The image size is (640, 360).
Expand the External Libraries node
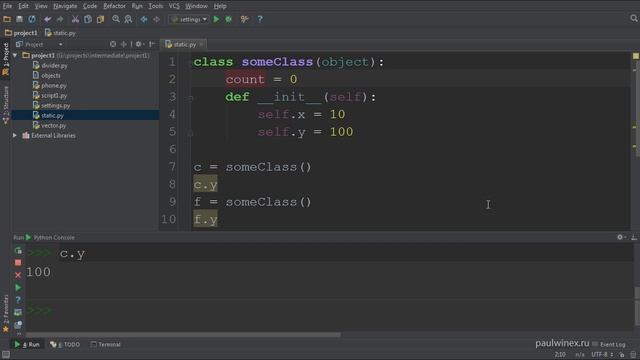point(15,135)
